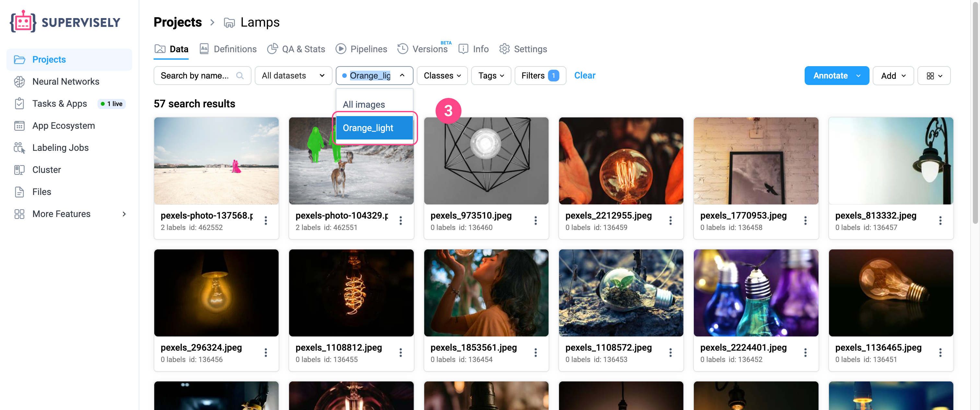Screen dimensions: 980x410
Task: Click the Clear filters link
Action: [x=584, y=75]
